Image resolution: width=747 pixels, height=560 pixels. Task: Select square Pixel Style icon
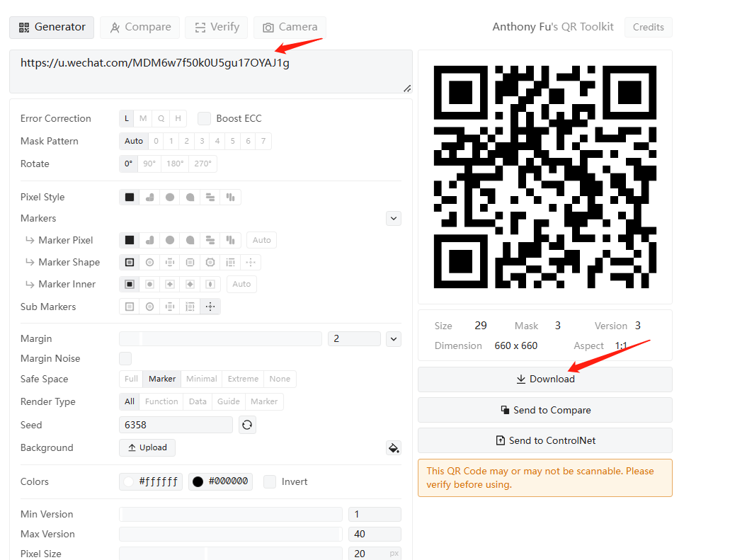click(x=130, y=197)
